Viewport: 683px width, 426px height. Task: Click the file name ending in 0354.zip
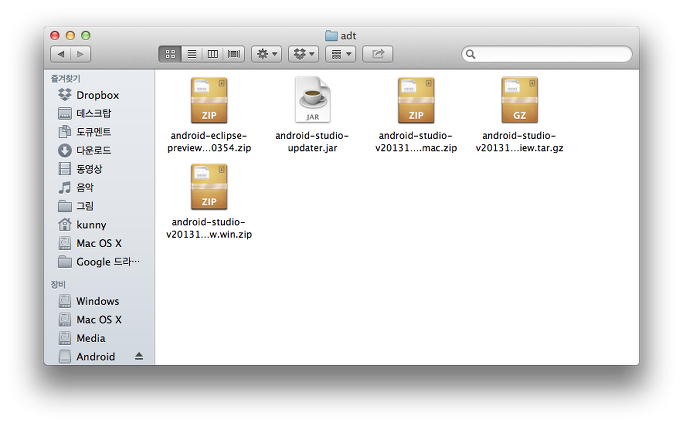tap(209, 142)
